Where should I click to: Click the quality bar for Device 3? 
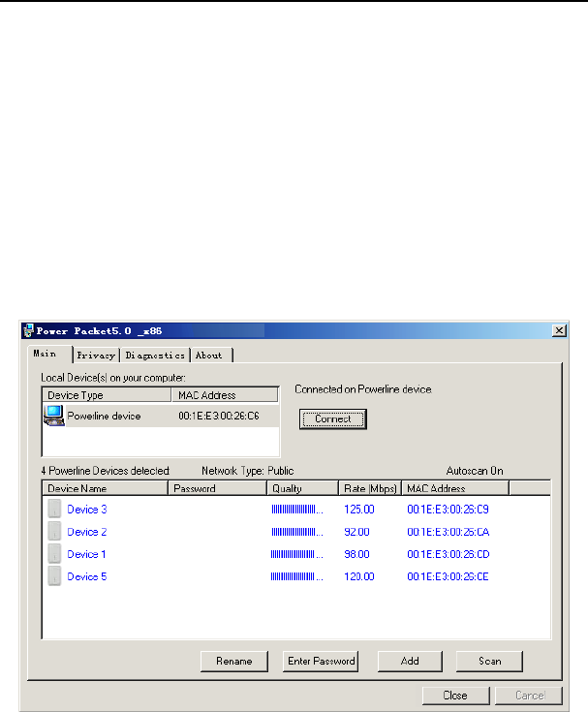click(297, 510)
